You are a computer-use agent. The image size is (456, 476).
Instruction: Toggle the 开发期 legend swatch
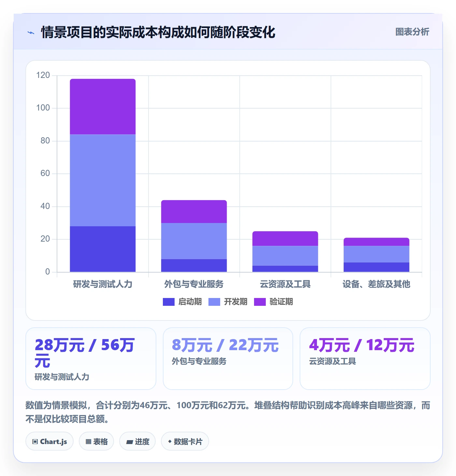pyautogui.click(x=214, y=302)
